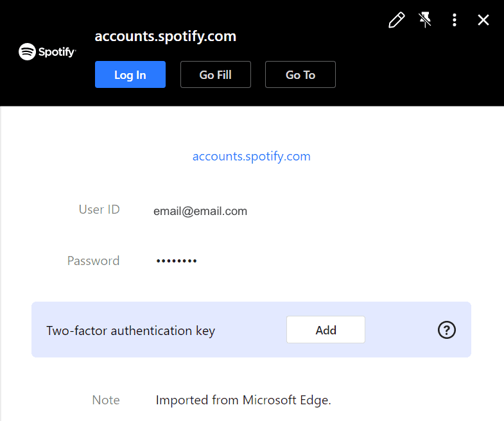The width and height of the screenshot is (504, 421).
Task: Click the Go To button
Action: click(x=300, y=74)
